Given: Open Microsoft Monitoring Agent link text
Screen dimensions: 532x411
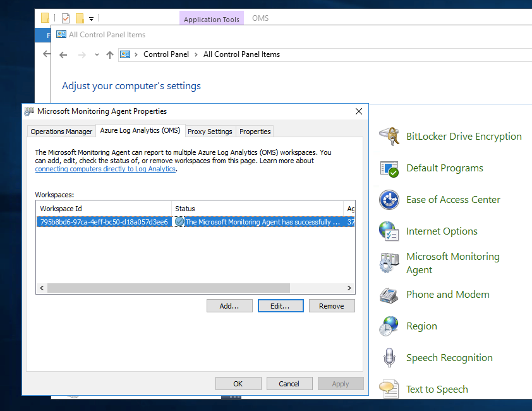Looking at the screenshot, I should 453,263.
